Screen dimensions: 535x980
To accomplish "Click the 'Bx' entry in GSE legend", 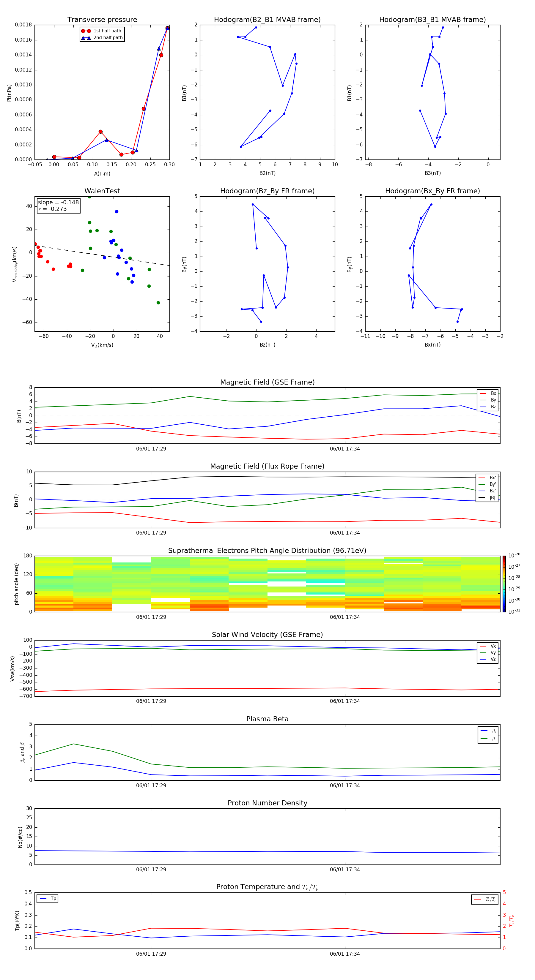I will coord(488,393).
